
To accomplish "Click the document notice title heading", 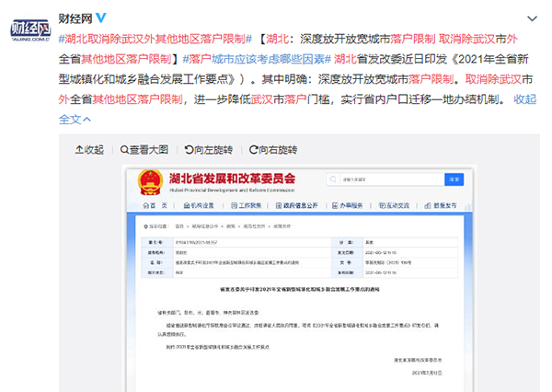I will 300,289.
